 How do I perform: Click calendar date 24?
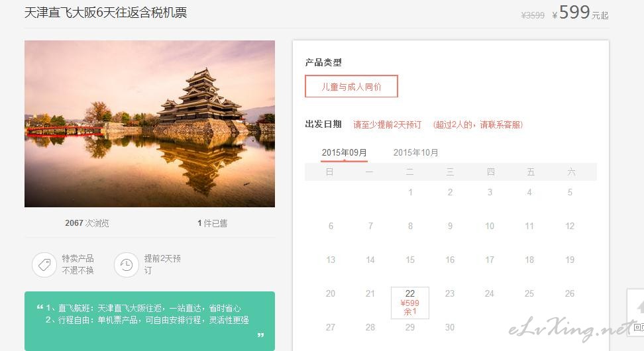click(x=490, y=293)
